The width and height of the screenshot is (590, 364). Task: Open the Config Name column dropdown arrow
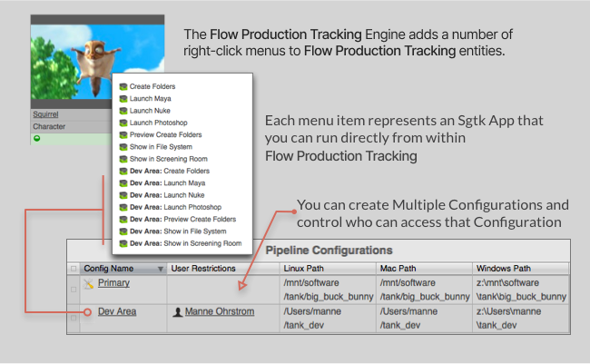click(161, 269)
